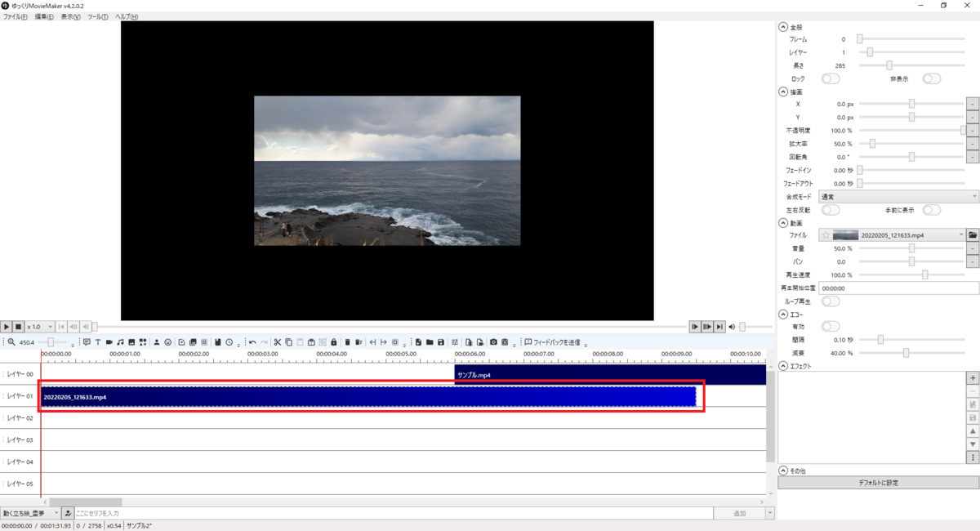The height and width of the screenshot is (531, 980).
Task: Take a snapshot with the camera icon
Action: pos(493,341)
